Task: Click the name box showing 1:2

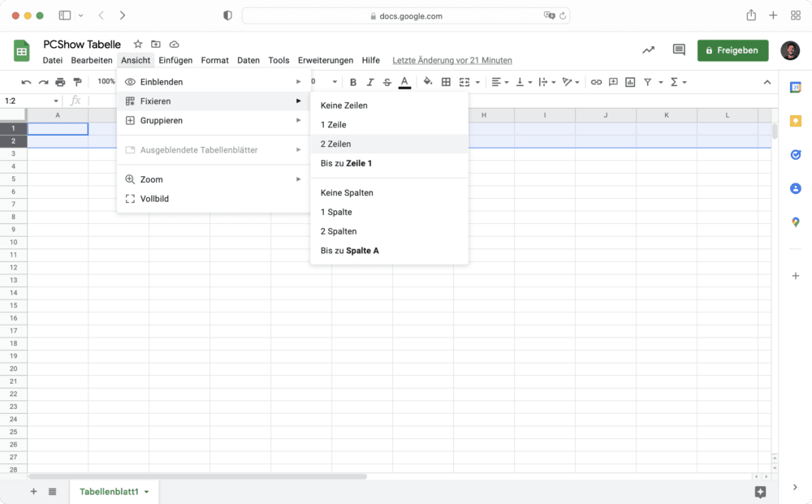Action: point(31,101)
